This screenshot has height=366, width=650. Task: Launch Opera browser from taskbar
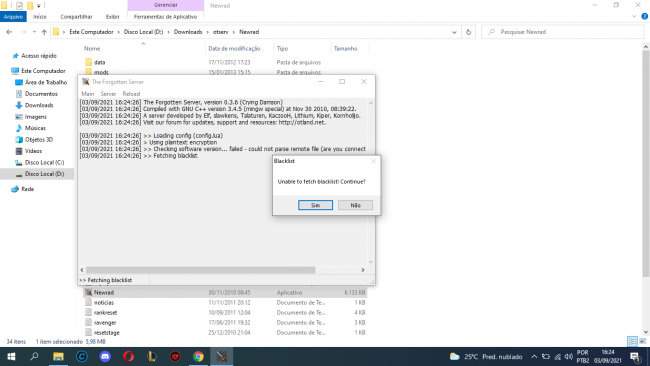(x=129, y=356)
